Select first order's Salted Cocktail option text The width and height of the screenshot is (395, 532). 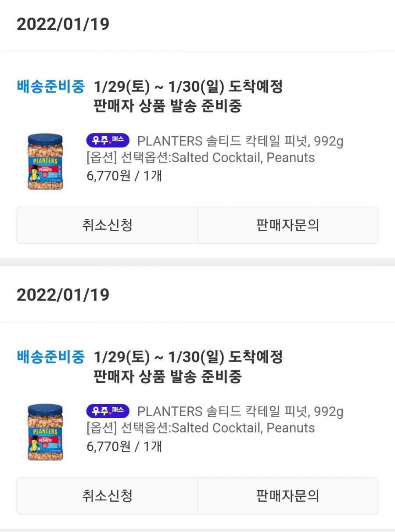point(201,158)
